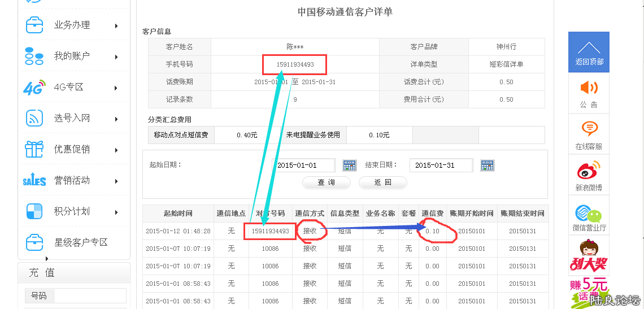Click the 微信营业厅 icon
Screen dimensions: 644x309
pos(589,214)
